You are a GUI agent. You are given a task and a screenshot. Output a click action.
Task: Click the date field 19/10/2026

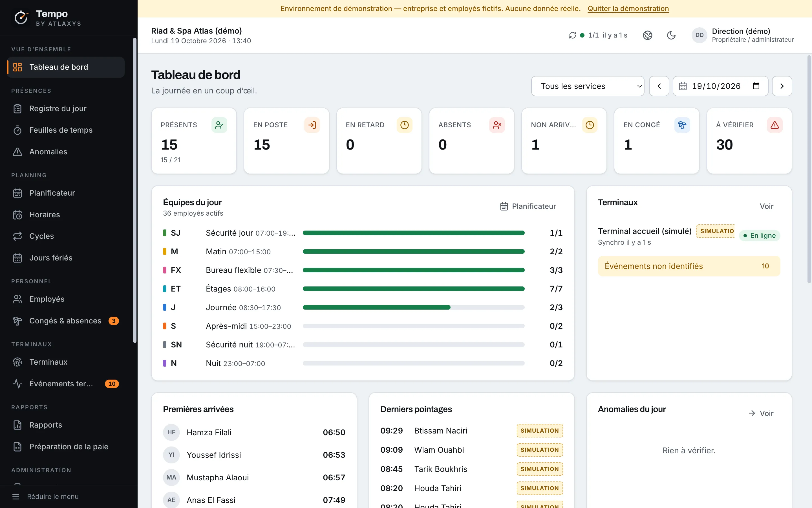coord(720,86)
